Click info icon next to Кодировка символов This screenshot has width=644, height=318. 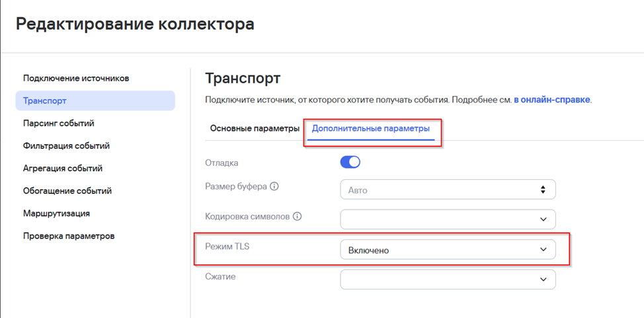coord(297,216)
